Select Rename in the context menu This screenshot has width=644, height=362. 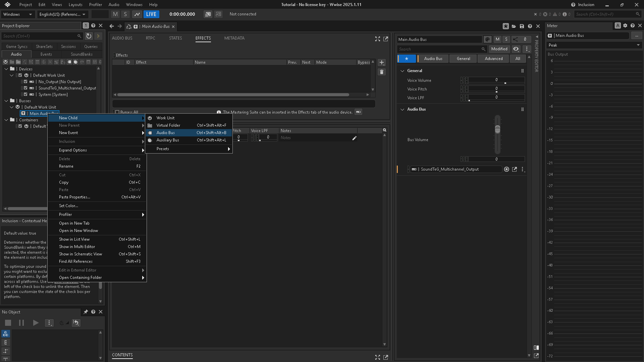click(97, 166)
